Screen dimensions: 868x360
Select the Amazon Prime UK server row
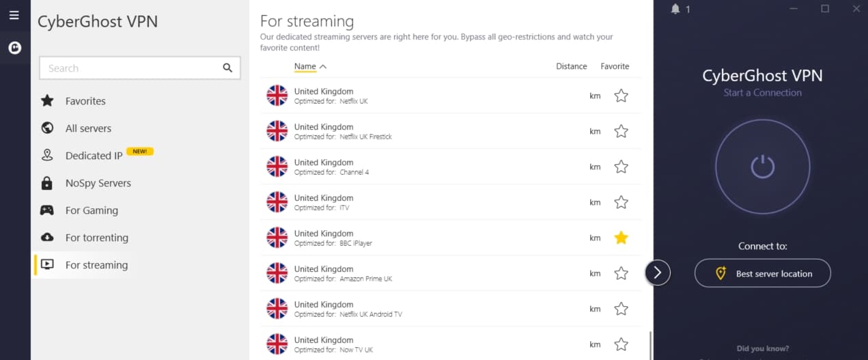tap(451, 273)
